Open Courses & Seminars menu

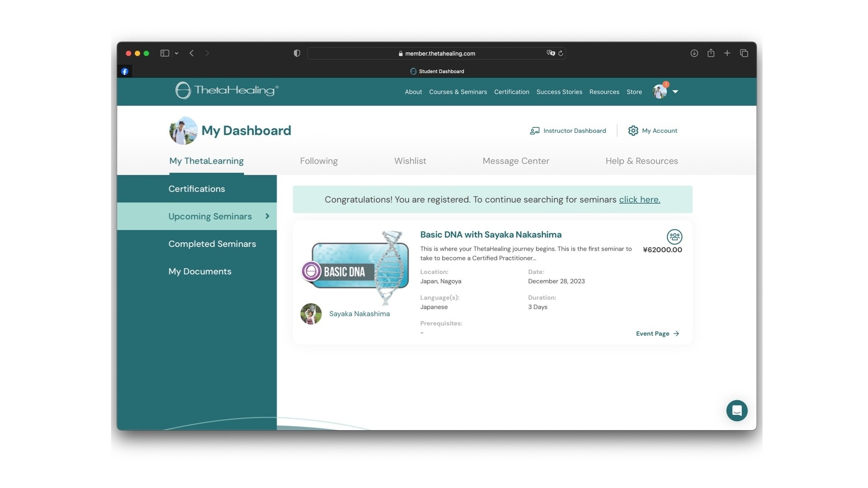coord(458,92)
